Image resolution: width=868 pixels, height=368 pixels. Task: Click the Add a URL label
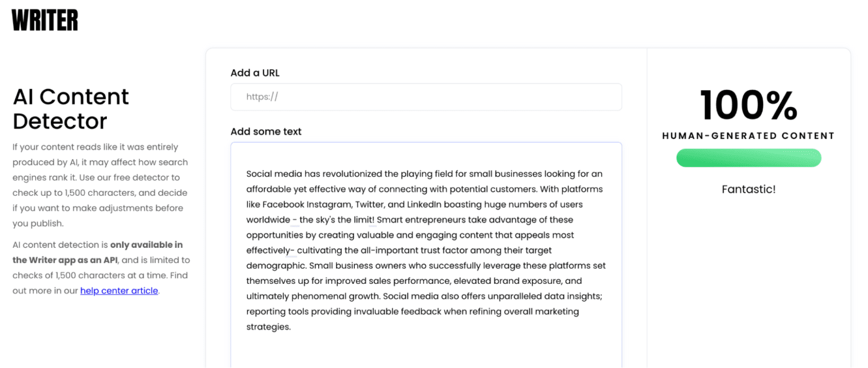pyautogui.click(x=255, y=73)
